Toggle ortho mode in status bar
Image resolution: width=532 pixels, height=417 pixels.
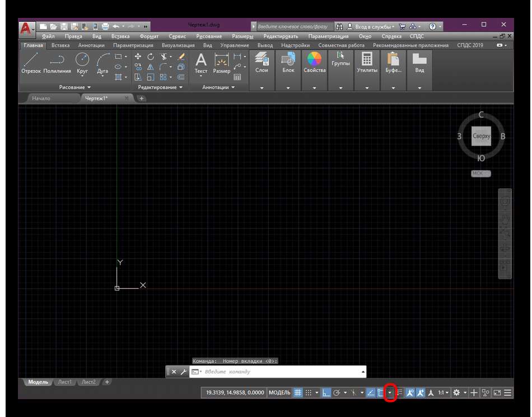(326, 393)
